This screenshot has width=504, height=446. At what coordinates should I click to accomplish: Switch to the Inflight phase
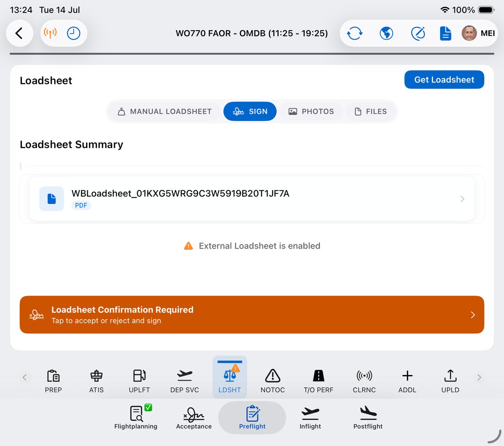point(310,417)
